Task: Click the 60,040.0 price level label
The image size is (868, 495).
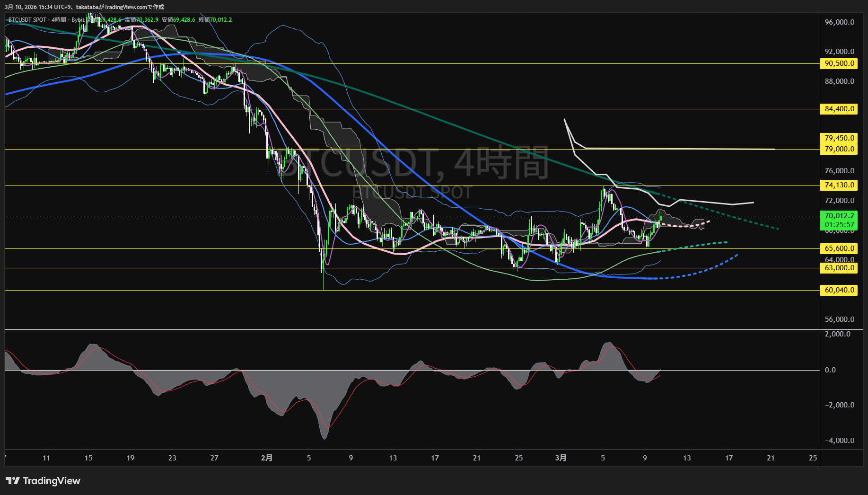Action: (x=839, y=290)
